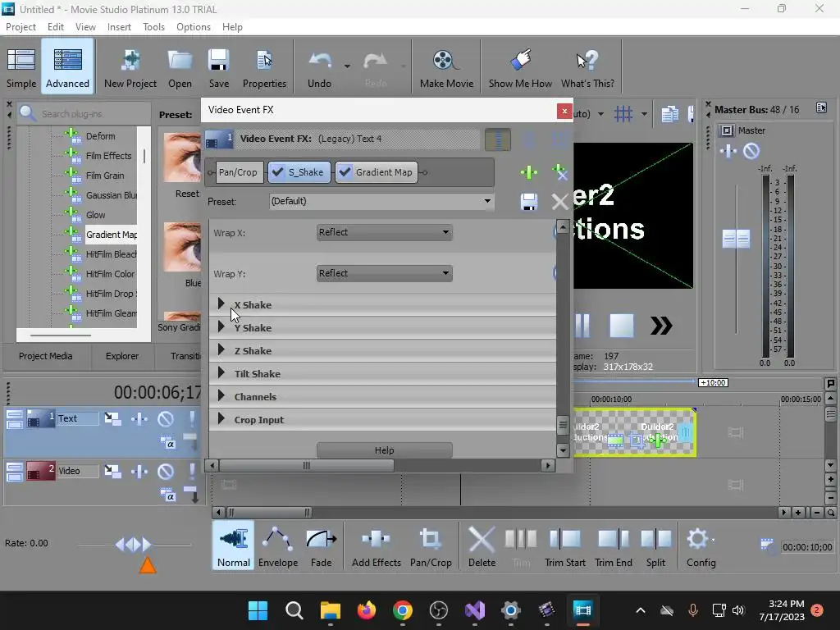Mute the Master bus

pos(751,151)
